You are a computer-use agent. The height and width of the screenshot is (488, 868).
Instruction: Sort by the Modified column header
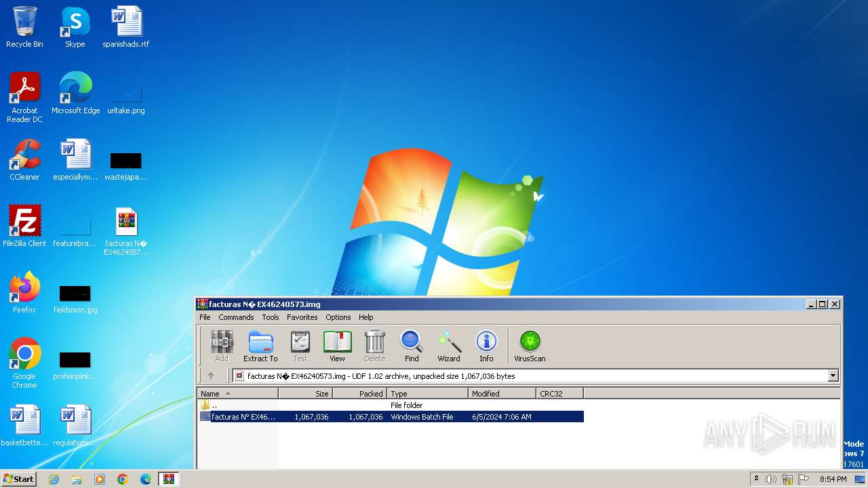(x=502, y=393)
